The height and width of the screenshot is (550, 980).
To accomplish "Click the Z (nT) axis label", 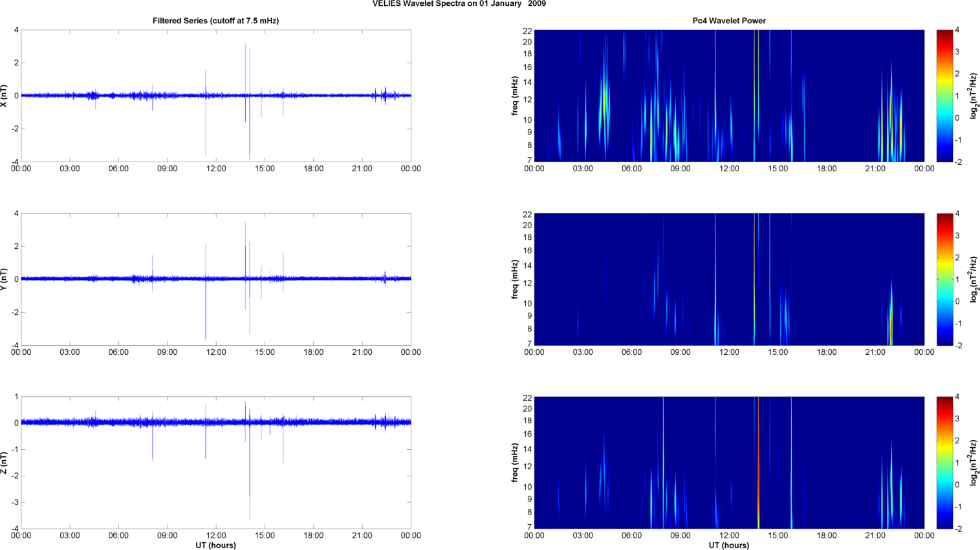I will point(5,463).
